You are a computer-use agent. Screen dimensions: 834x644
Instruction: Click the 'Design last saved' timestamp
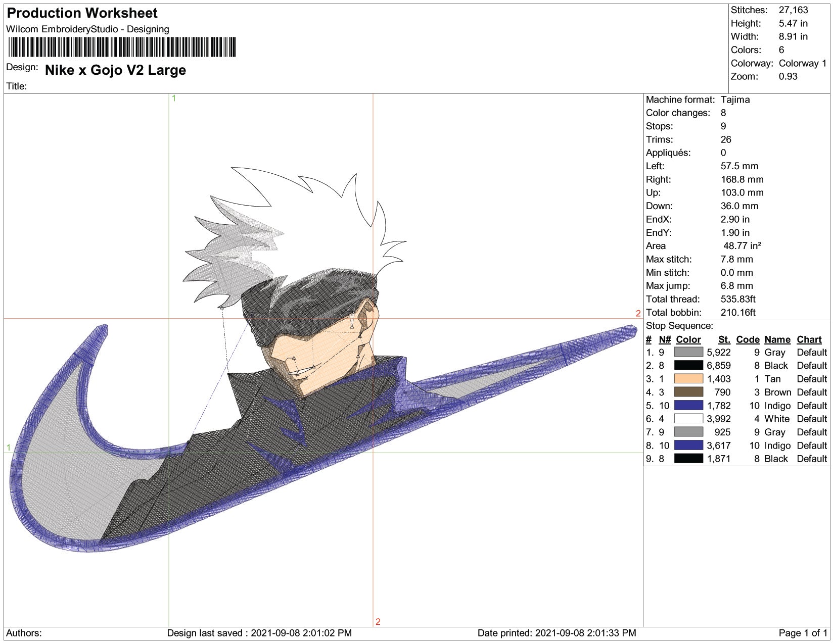pos(259,633)
